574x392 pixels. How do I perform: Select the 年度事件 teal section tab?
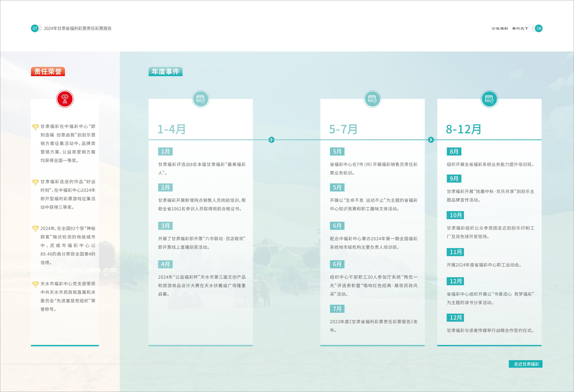point(165,72)
